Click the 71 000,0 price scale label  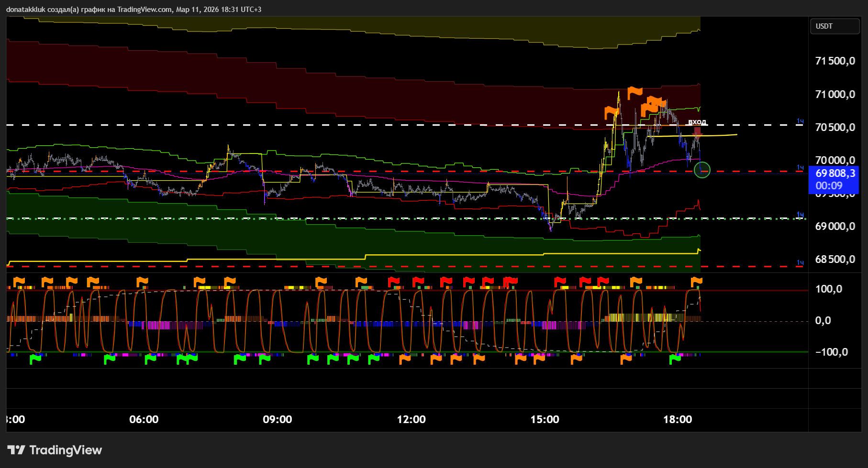[835, 94]
